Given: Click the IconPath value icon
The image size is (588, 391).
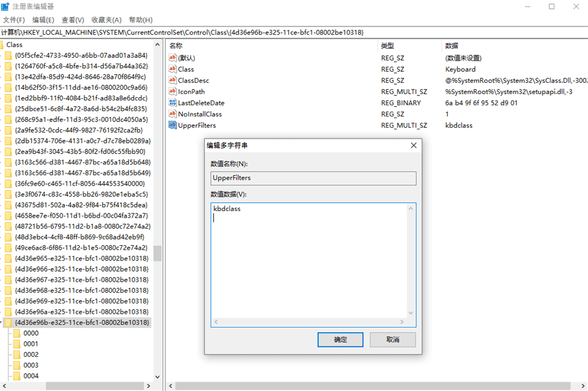Looking at the screenshot, I should pos(173,92).
